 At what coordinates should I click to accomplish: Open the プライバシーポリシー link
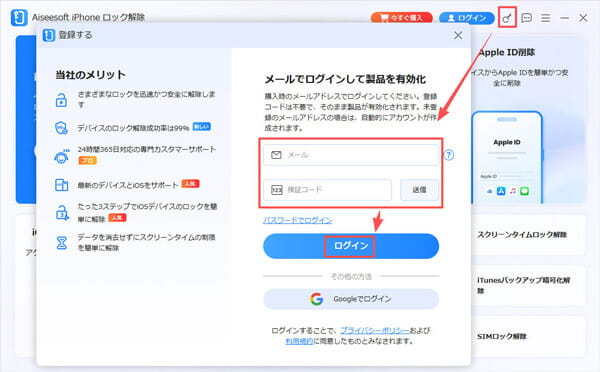[x=374, y=330]
